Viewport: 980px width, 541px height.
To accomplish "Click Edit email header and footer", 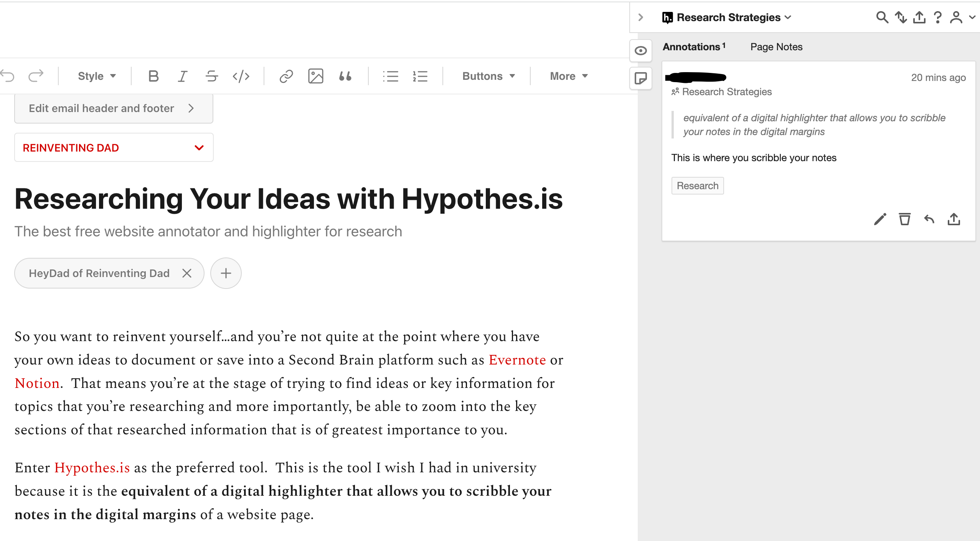I will point(114,109).
